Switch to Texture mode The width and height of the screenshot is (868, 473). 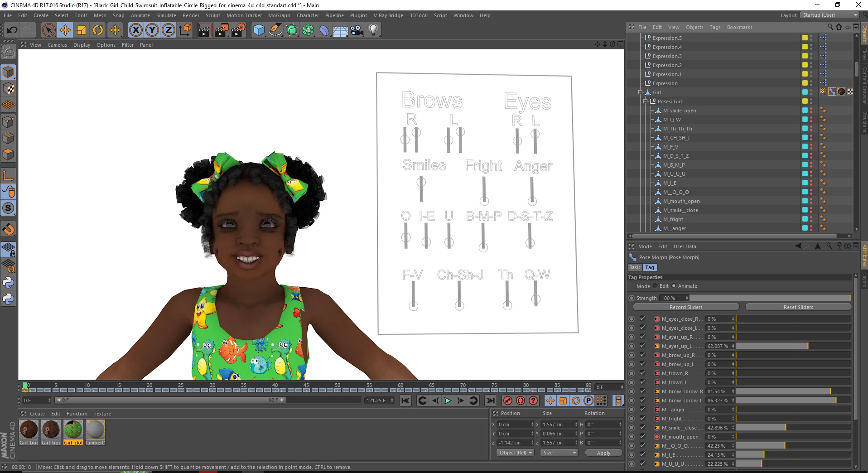[8, 89]
